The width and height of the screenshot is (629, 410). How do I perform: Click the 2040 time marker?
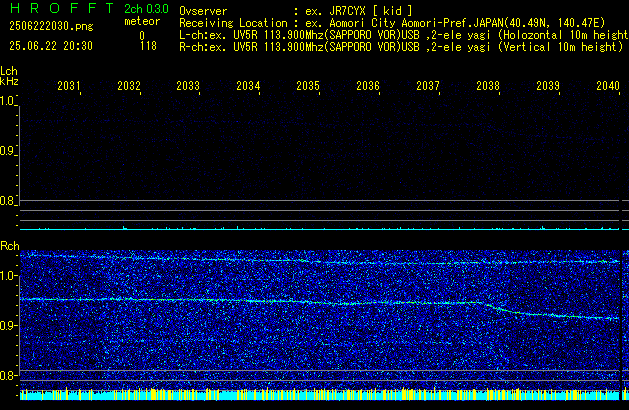[608, 86]
